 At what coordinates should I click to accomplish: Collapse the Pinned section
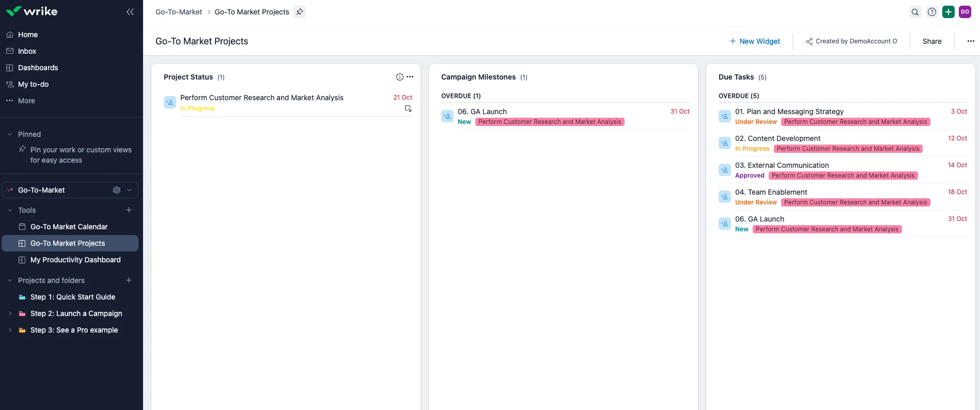pyautogui.click(x=10, y=134)
